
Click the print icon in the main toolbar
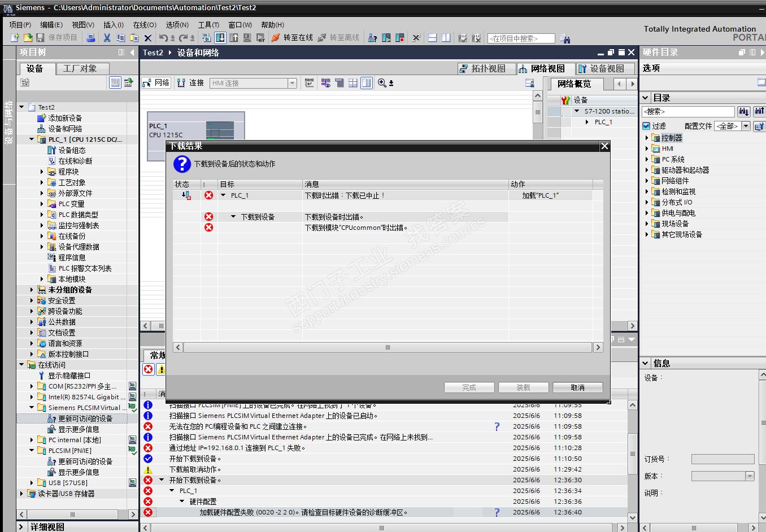(x=90, y=38)
